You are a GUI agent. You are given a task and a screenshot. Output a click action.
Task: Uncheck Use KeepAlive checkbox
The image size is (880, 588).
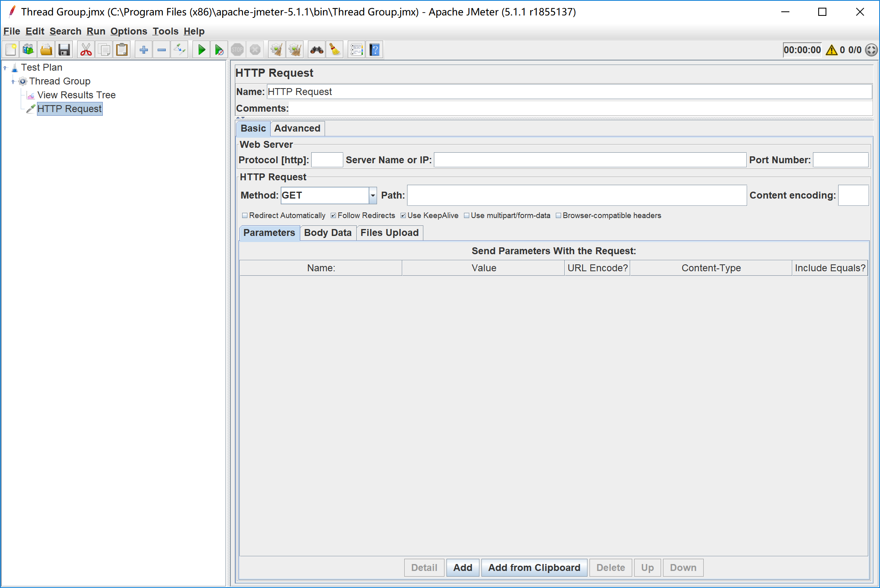tap(403, 216)
